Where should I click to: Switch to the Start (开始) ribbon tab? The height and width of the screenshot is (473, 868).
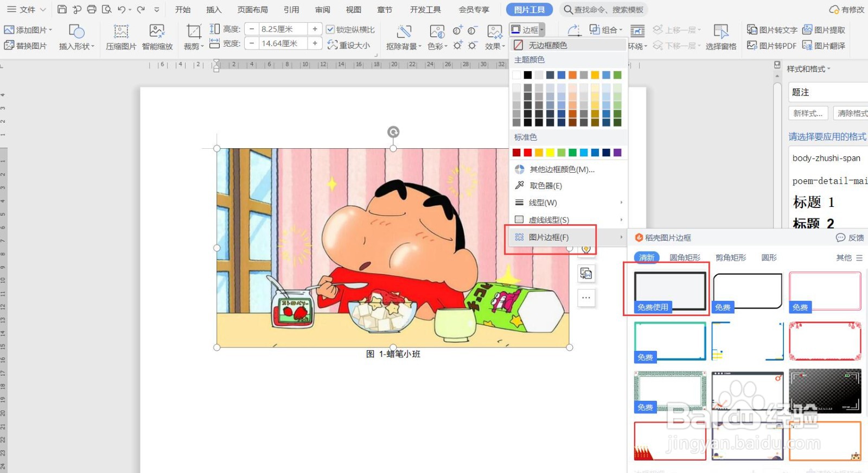click(183, 10)
